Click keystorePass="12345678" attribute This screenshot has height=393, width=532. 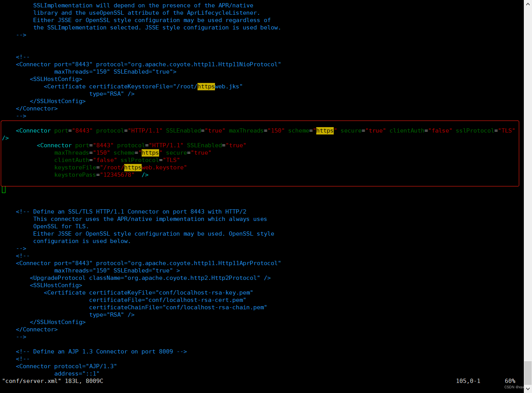tap(95, 175)
